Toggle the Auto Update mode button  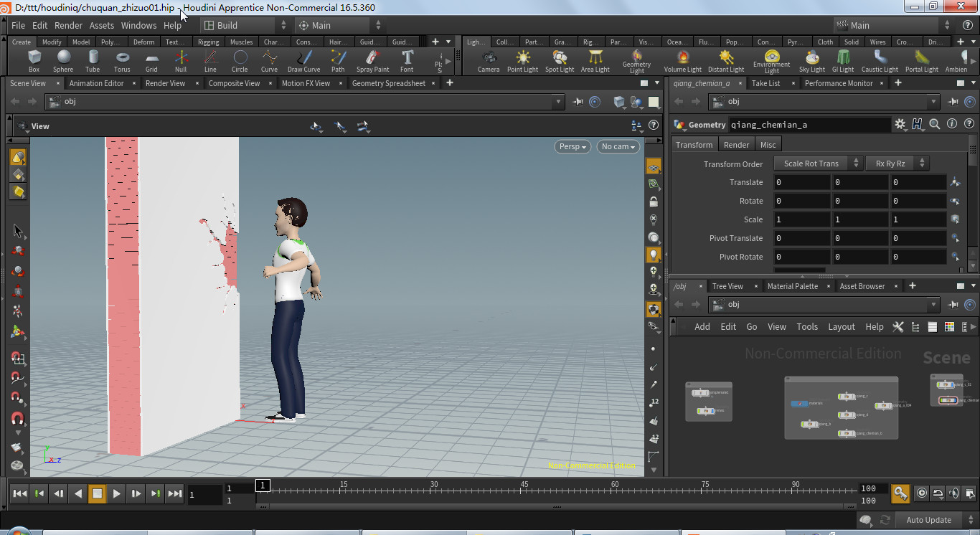click(x=928, y=520)
